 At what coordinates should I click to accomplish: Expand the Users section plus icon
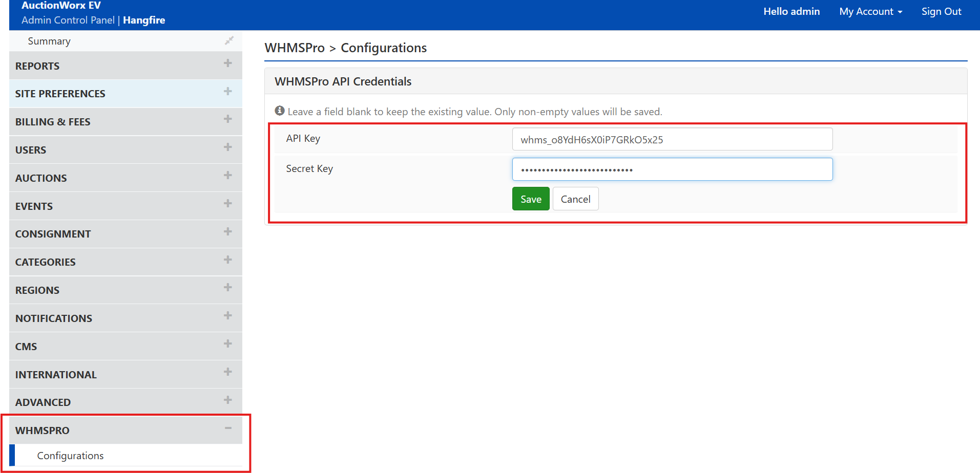pos(228,147)
